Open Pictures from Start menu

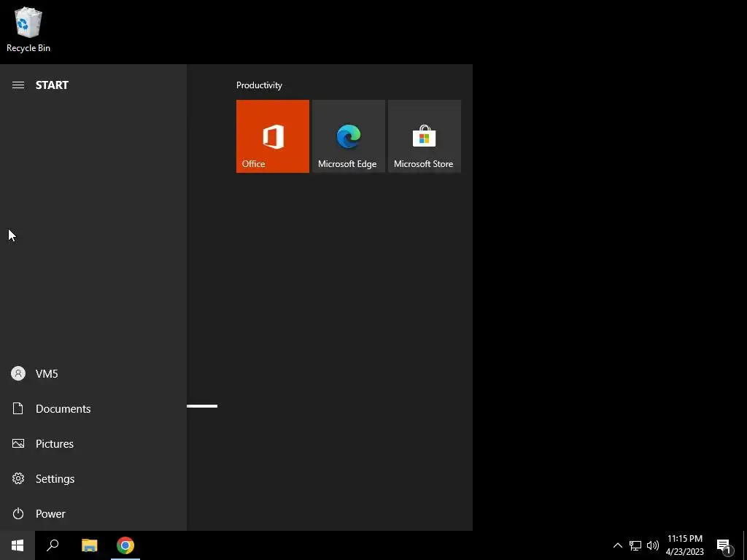(x=93, y=444)
